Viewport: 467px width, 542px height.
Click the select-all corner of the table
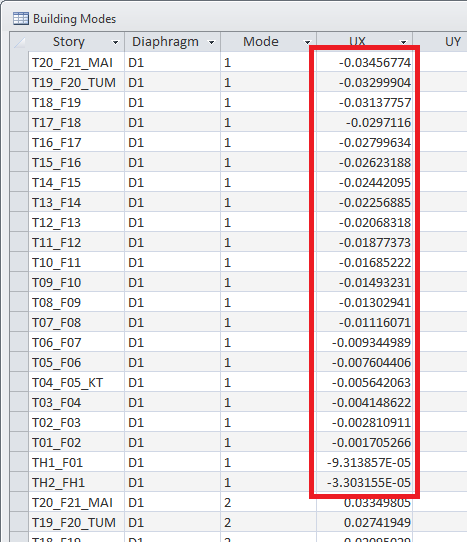(x=19, y=42)
